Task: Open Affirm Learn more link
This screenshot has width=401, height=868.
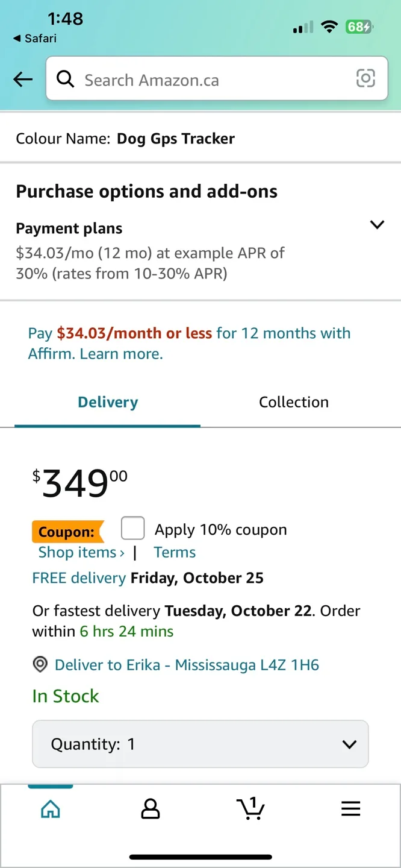Action: tap(121, 354)
